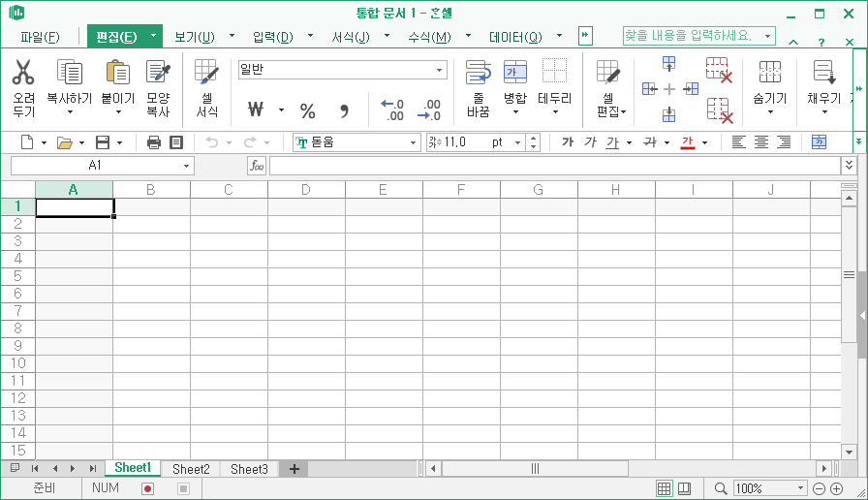Select the Format Painter (모양 복사) tool

click(x=158, y=73)
